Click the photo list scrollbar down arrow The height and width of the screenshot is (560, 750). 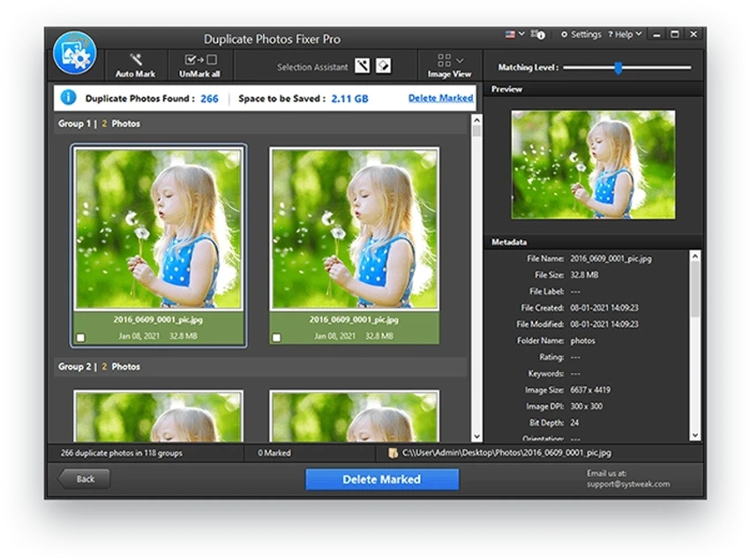click(476, 437)
